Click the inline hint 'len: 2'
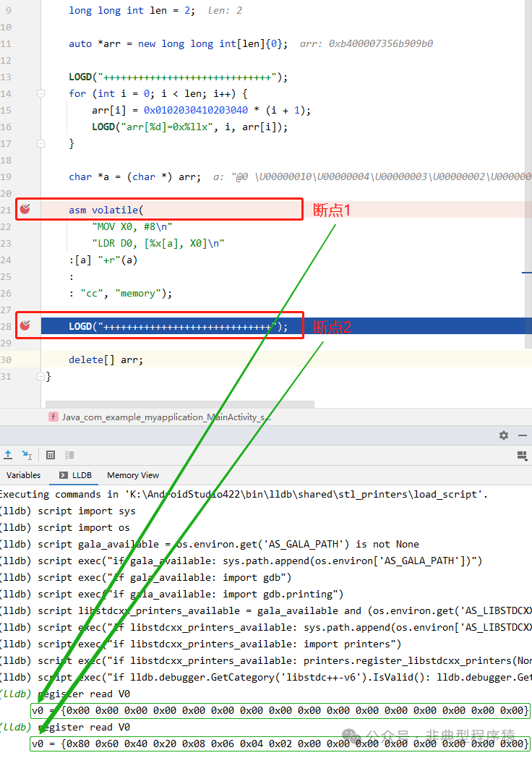532x758 pixels. pyautogui.click(x=225, y=10)
